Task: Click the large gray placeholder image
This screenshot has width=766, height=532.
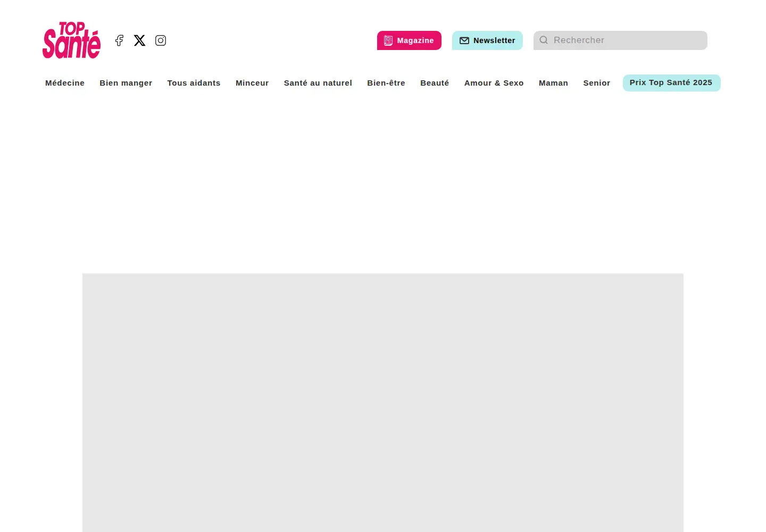Action: click(x=383, y=403)
